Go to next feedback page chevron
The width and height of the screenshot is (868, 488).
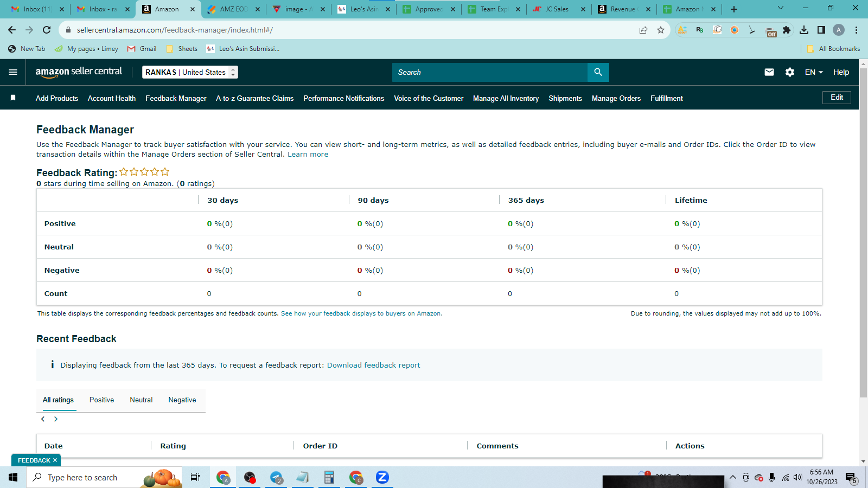55,419
